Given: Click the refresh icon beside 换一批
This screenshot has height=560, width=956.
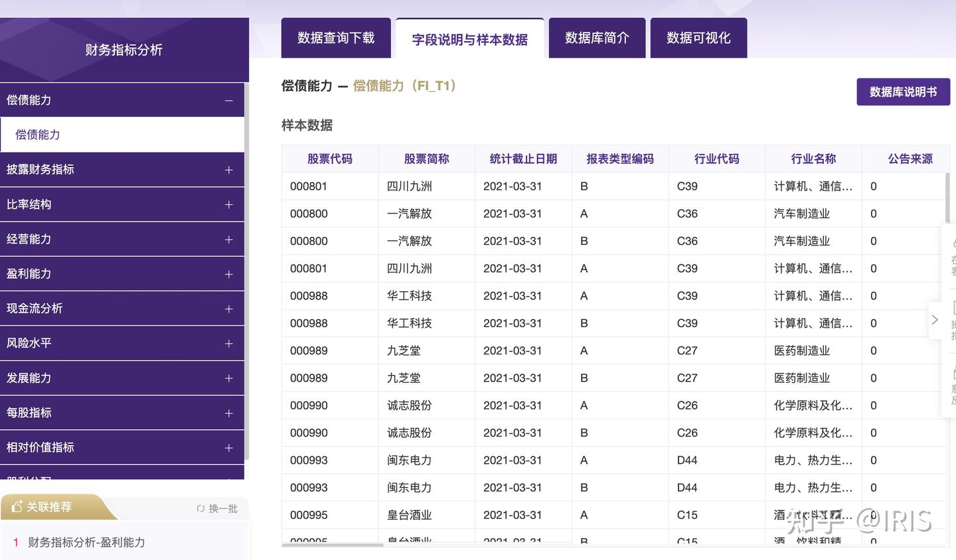Looking at the screenshot, I should (x=200, y=508).
